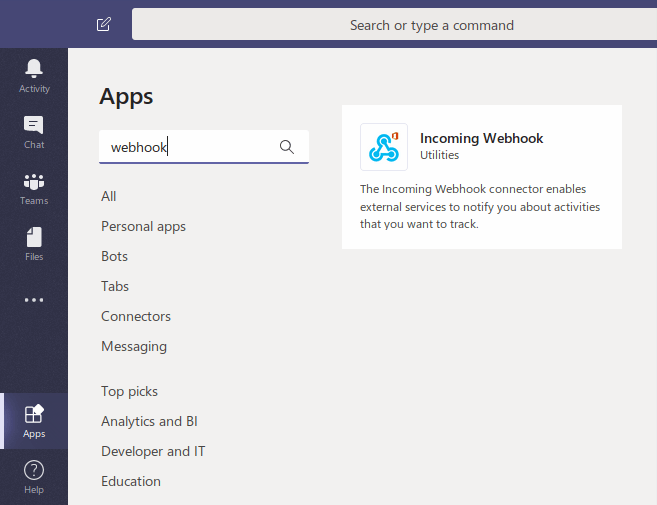Filter by Personal apps

143,226
